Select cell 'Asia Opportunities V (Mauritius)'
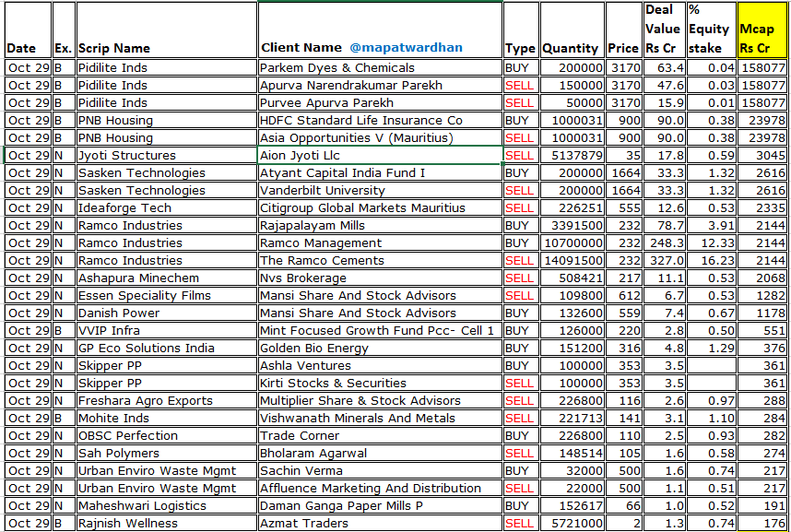 tap(380, 137)
